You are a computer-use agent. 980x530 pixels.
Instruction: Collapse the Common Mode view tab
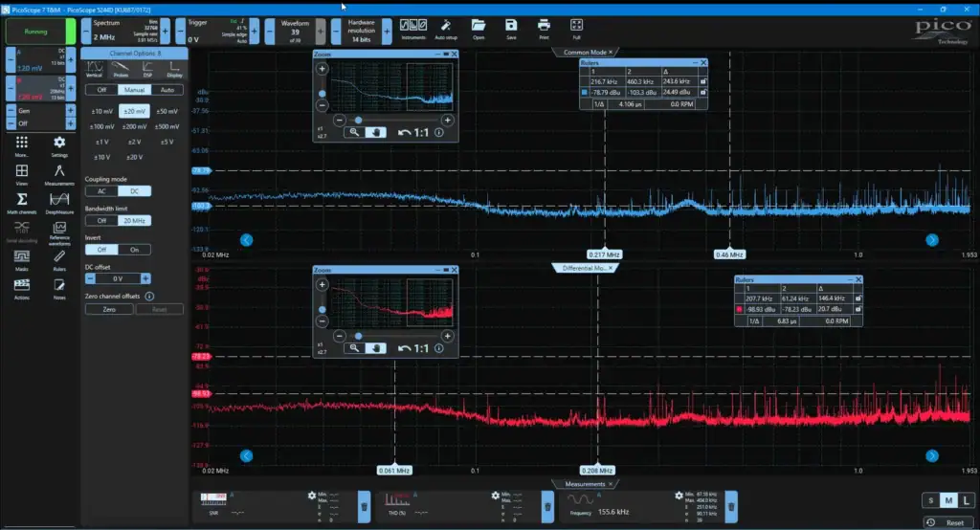585,52
